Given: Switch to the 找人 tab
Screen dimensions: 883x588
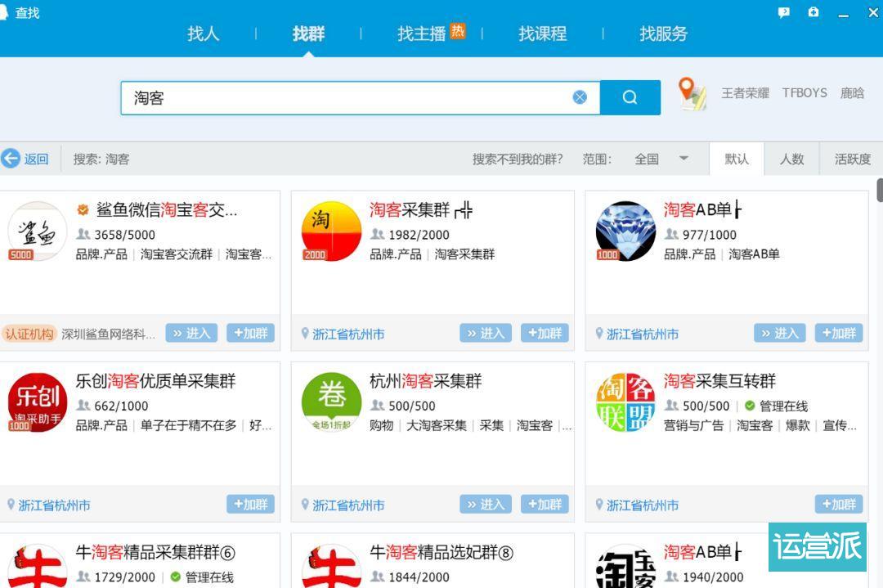Looking at the screenshot, I should [203, 34].
